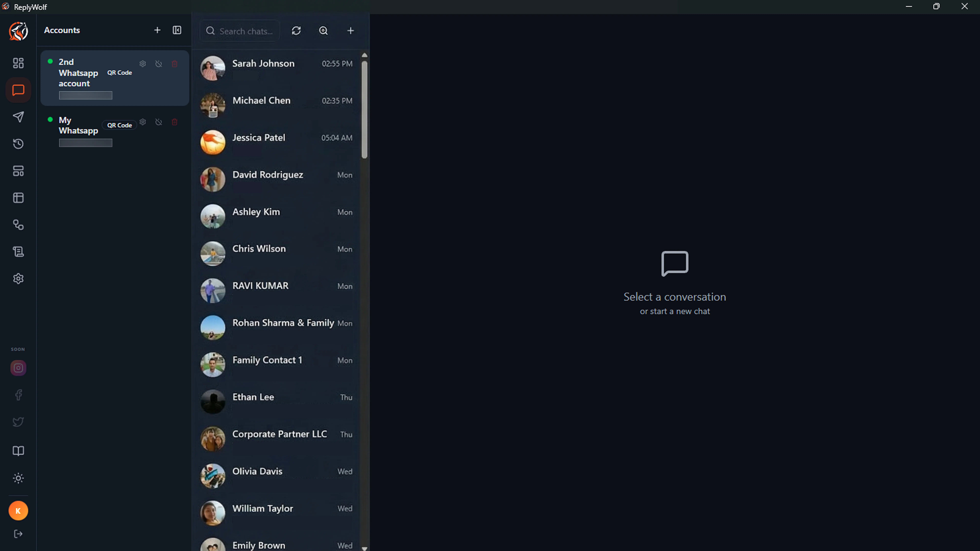Delete the My Whatsapp account
980x551 pixels.
pos(175,122)
